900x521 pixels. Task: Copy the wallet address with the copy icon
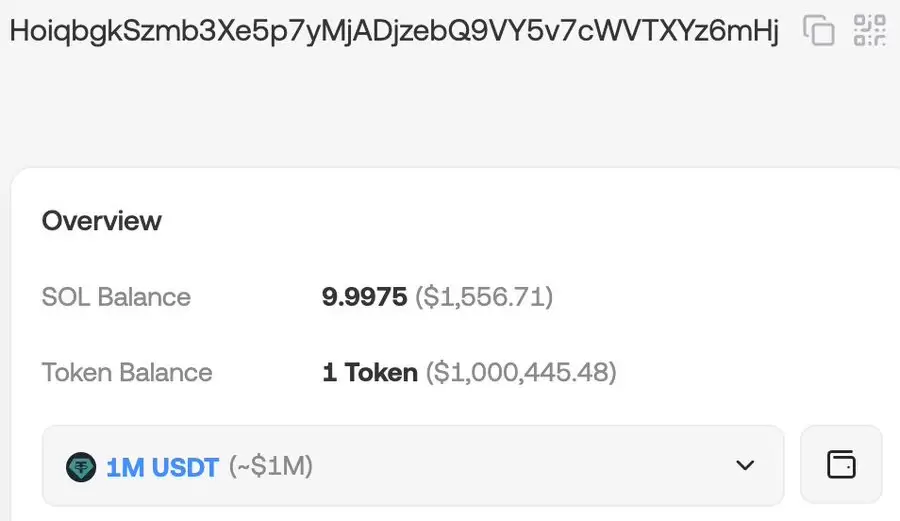(x=818, y=30)
